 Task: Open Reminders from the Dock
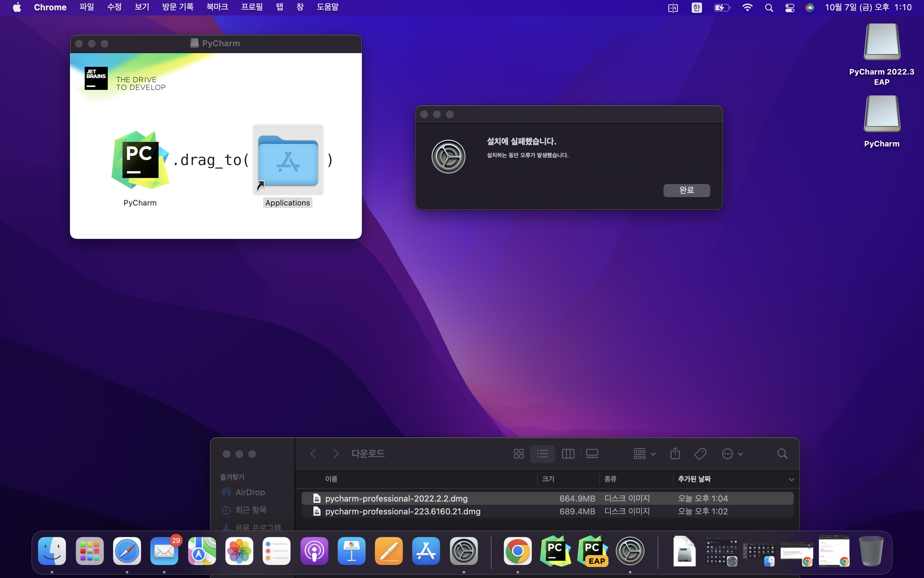point(277,551)
